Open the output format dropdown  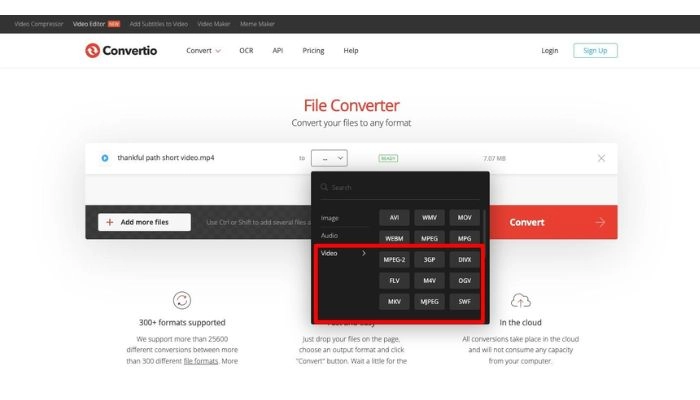tap(329, 158)
